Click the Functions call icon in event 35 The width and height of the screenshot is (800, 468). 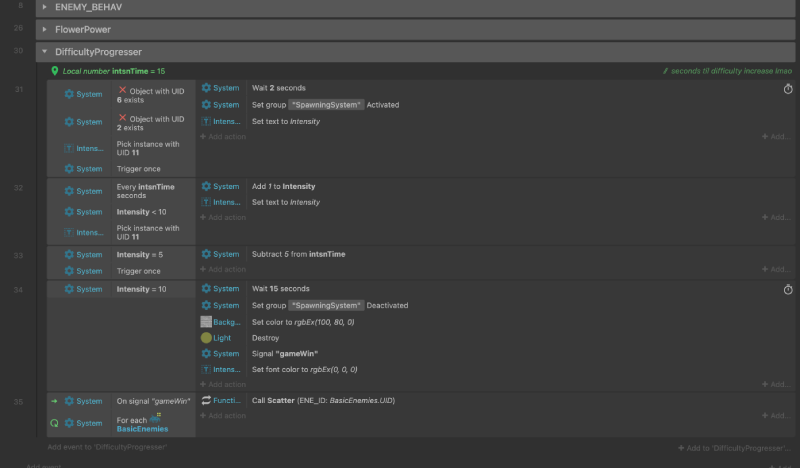point(206,400)
